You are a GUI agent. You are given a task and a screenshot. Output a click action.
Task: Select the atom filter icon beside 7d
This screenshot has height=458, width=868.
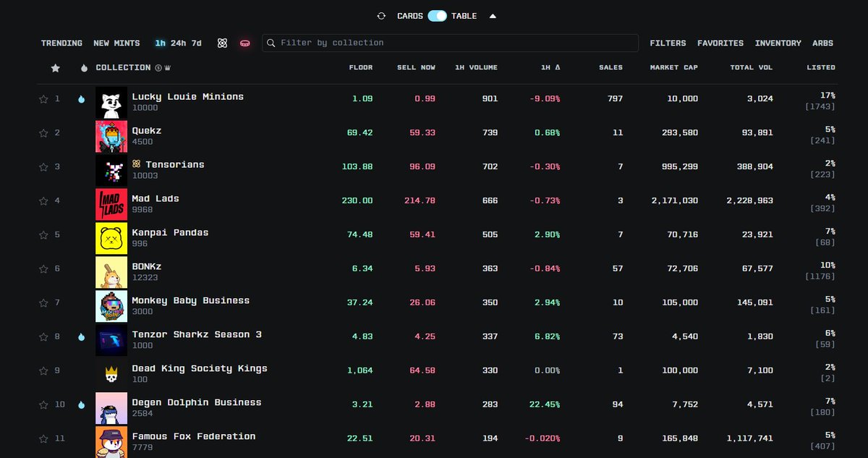222,43
